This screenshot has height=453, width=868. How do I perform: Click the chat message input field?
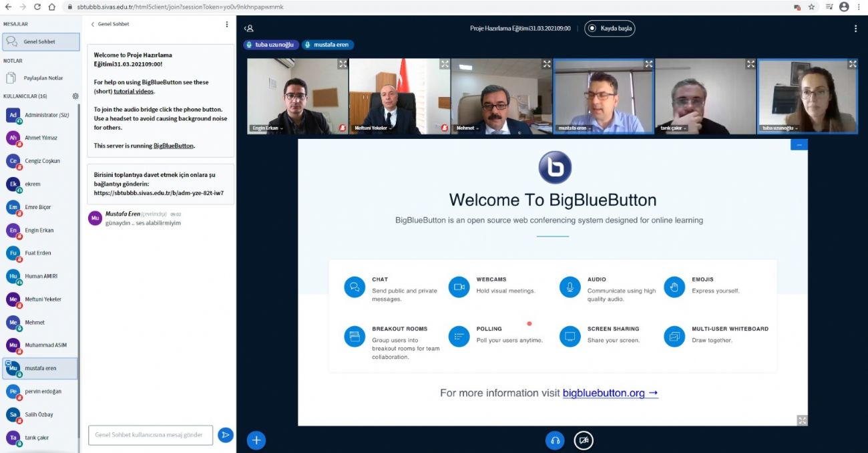pyautogui.click(x=150, y=435)
